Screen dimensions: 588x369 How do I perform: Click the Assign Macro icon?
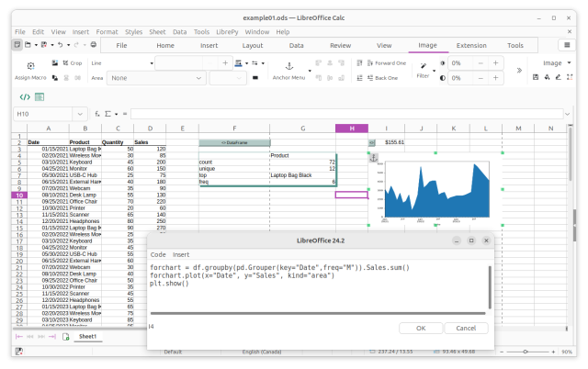click(30, 66)
